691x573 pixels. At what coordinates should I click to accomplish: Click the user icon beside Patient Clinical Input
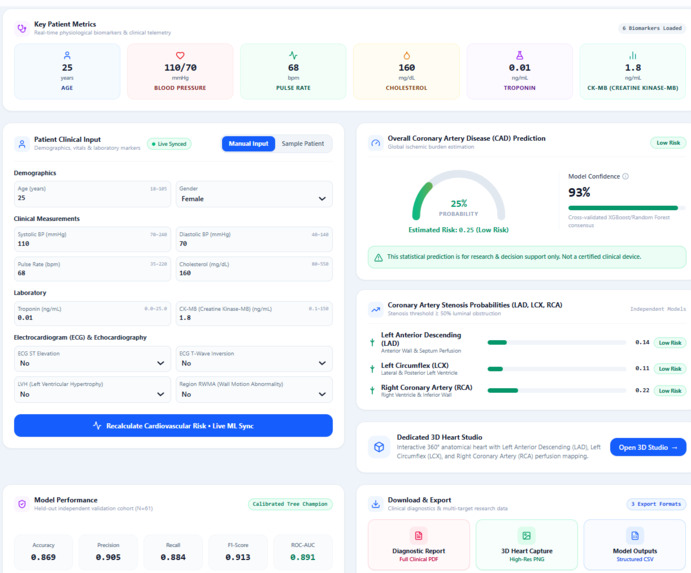click(x=22, y=144)
